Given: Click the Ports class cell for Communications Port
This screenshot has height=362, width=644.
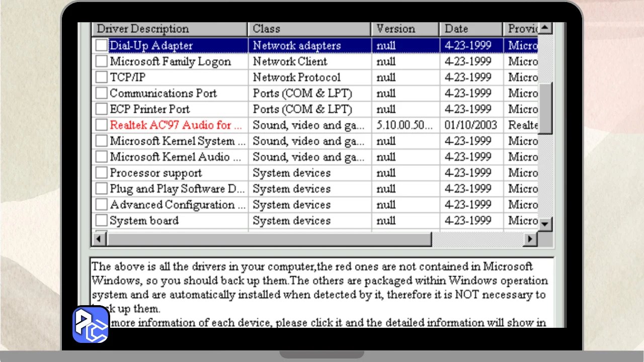Looking at the screenshot, I should click(x=310, y=94).
